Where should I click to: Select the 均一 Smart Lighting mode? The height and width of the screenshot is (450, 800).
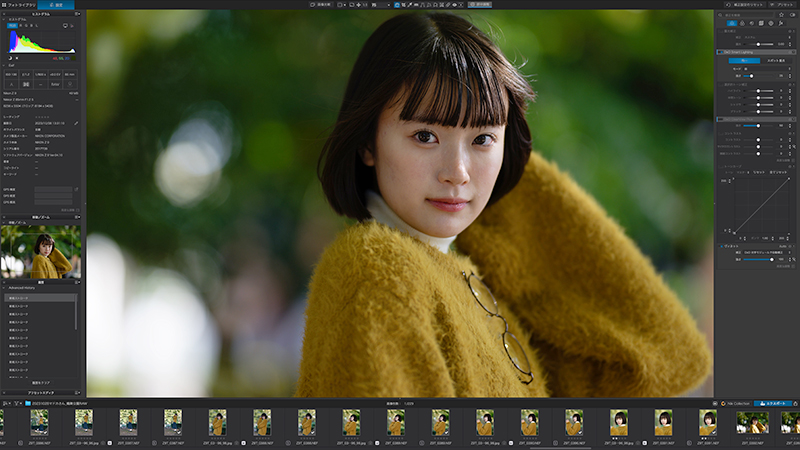pos(744,61)
